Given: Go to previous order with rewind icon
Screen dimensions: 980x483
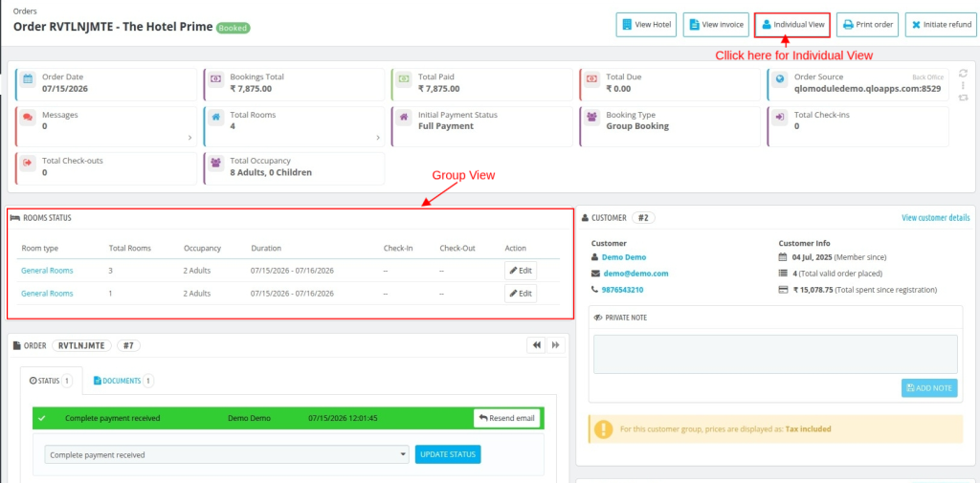Looking at the screenshot, I should point(536,345).
